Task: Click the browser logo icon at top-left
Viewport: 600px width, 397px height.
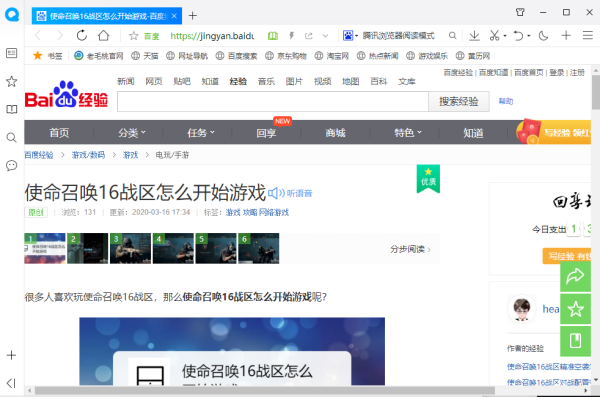Action: click(x=12, y=15)
